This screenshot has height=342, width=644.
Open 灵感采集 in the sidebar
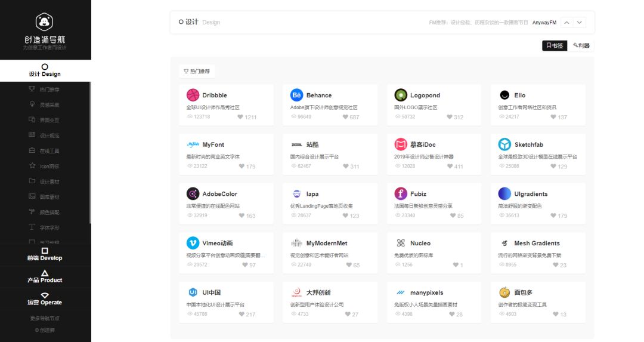click(x=44, y=105)
